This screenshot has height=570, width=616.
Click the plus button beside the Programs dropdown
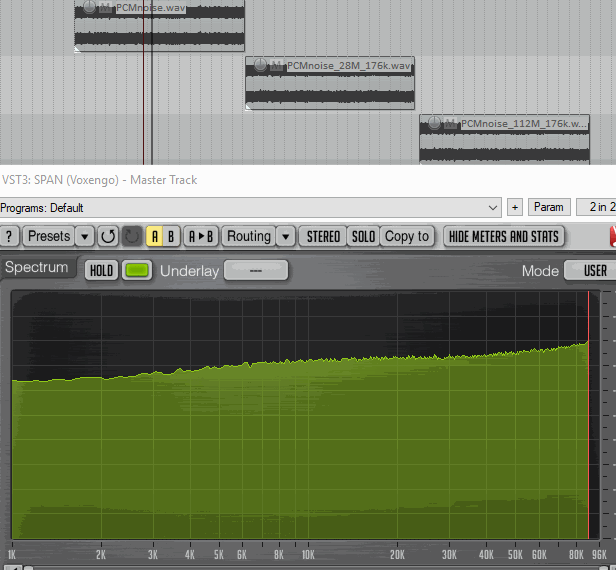pos(515,207)
